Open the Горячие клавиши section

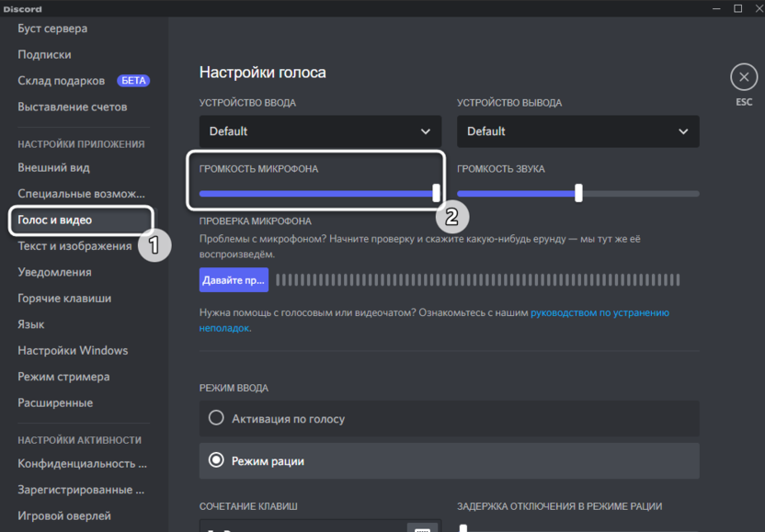tap(64, 299)
